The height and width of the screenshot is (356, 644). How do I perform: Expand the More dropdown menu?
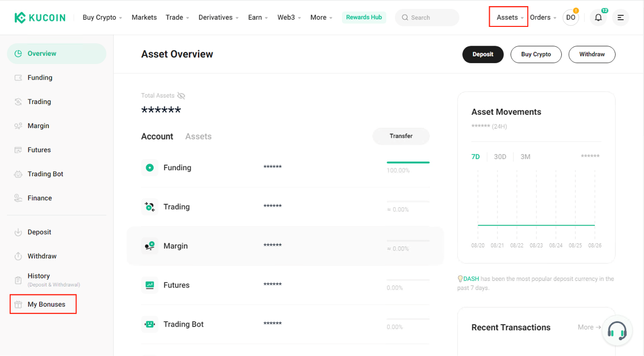pyautogui.click(x=322, y=17)
